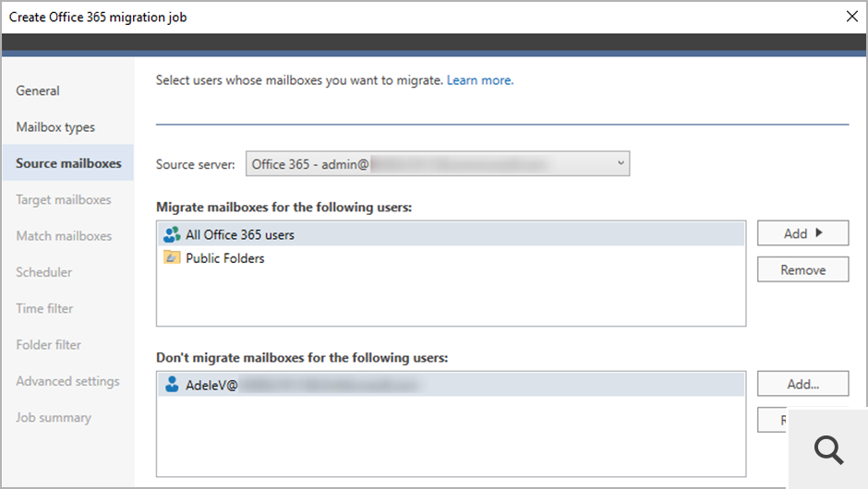Viewport: 868px width, 489px height.
Task: Follow the Learn more link
Action: [x=480, y=80]
